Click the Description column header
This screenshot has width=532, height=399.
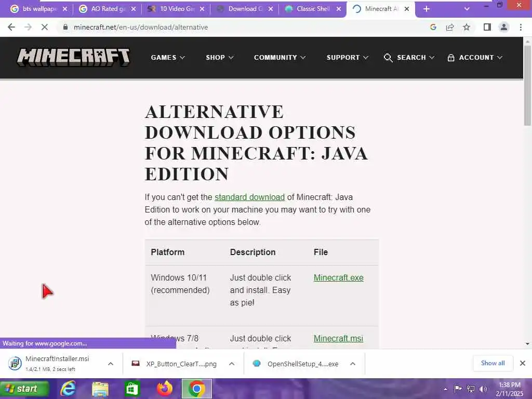coord(253,252)
